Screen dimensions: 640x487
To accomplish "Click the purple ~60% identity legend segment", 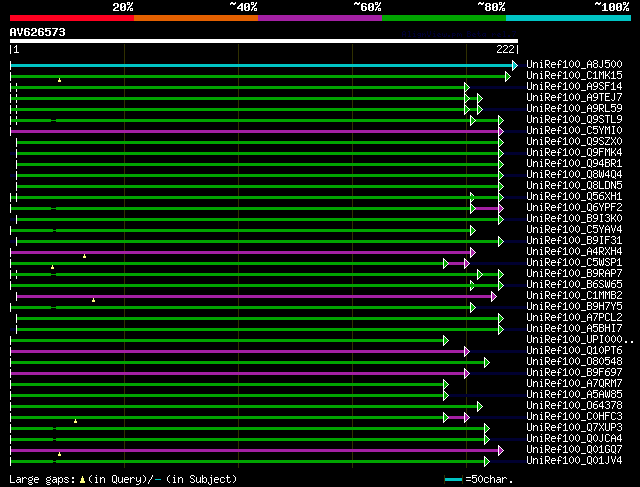I will click(x=320, y=18).
